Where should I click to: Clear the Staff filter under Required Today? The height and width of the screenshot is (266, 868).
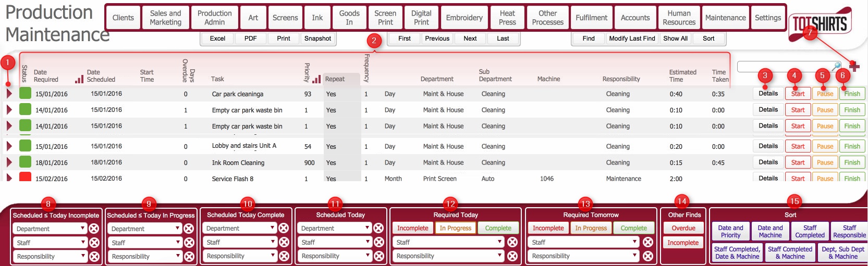pyautogui.click(x=512, y=242)
